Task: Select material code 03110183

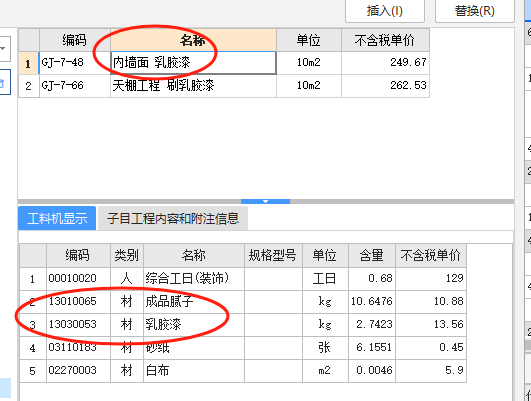Action: pyautogui.click(x=79, y=347)
